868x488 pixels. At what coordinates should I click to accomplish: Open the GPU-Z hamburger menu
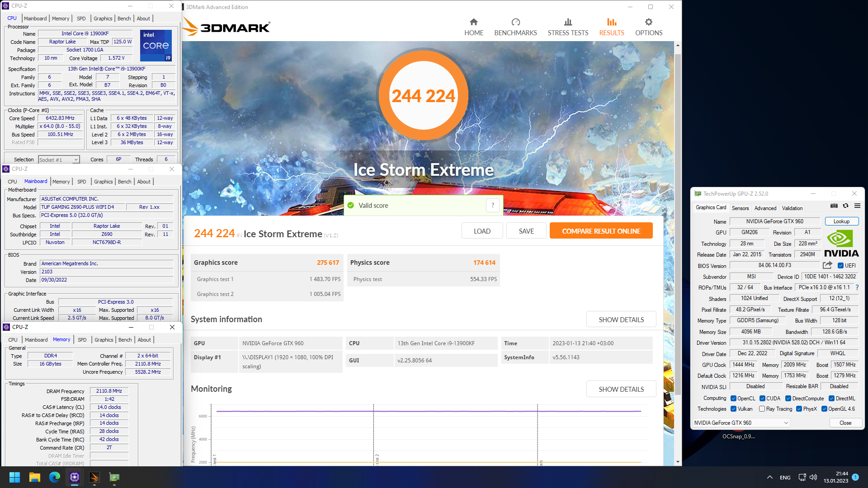point(857,206)
